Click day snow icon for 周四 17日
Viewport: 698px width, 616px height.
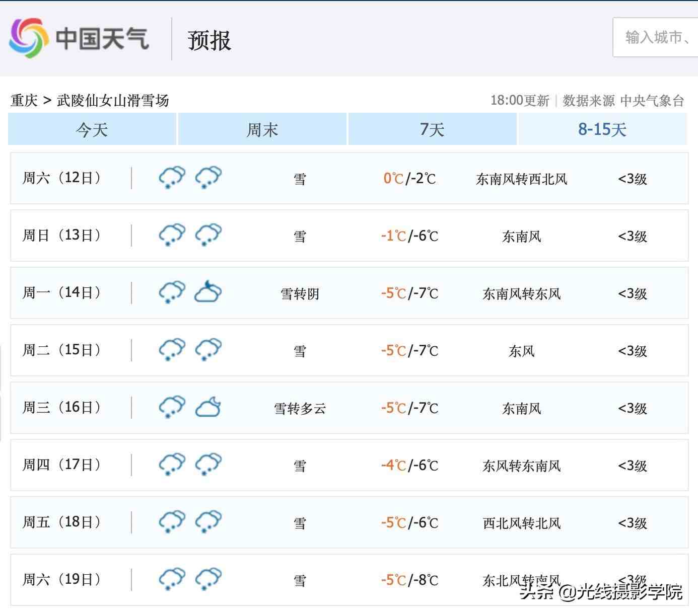172,465
